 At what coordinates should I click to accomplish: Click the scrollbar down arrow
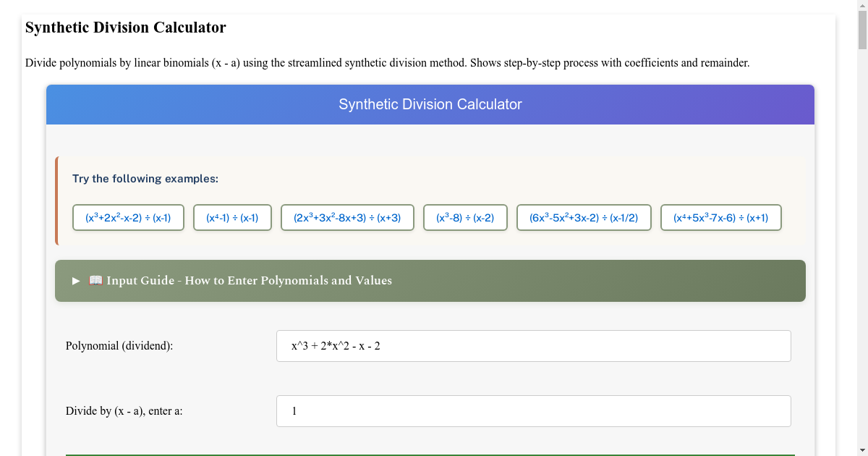pos(863,451)
